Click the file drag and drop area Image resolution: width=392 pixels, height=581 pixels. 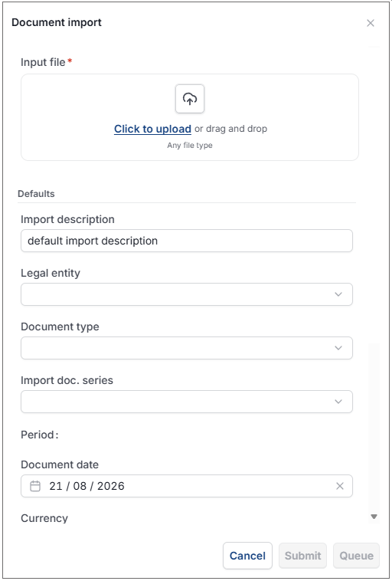pos(190,117)
